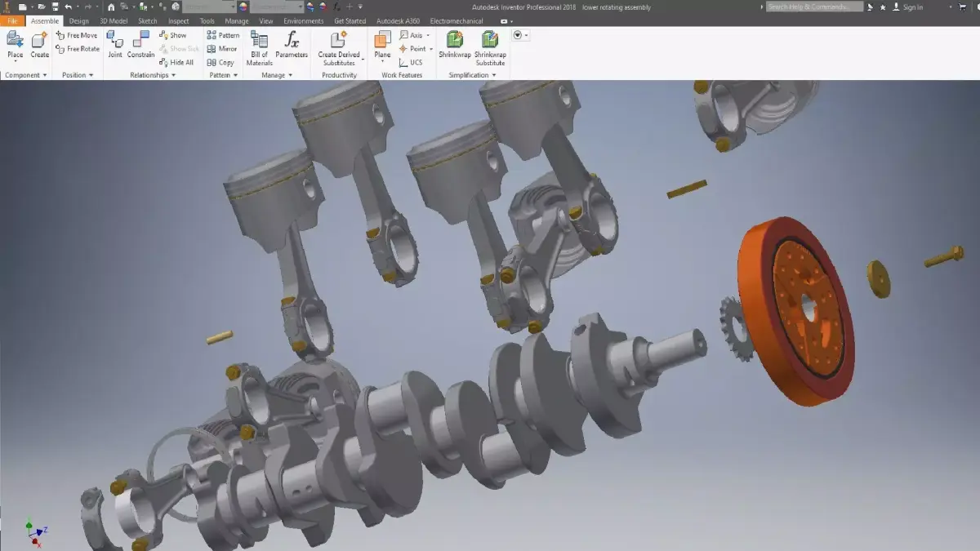
Task: Switch to the Inspect tab
Action: click(x=178, y=20)
